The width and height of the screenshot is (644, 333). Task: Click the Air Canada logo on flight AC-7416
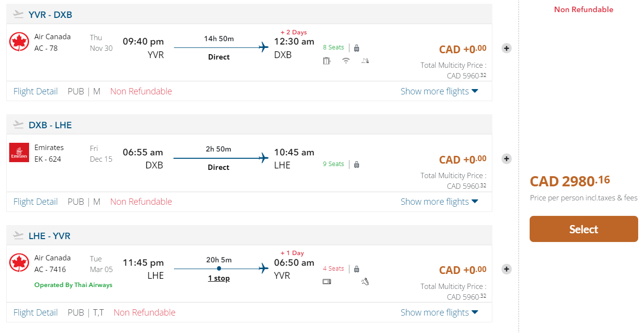pos(19,263)
